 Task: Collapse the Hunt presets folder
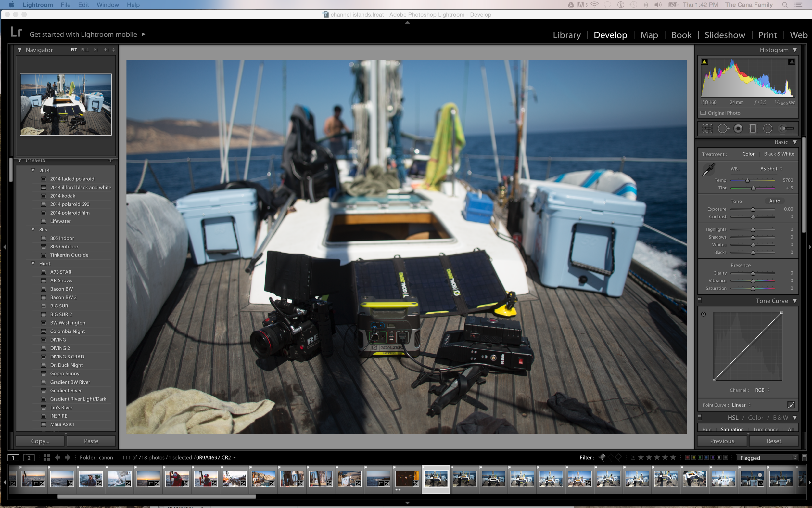pyautogui.click(x=33, y=263)
